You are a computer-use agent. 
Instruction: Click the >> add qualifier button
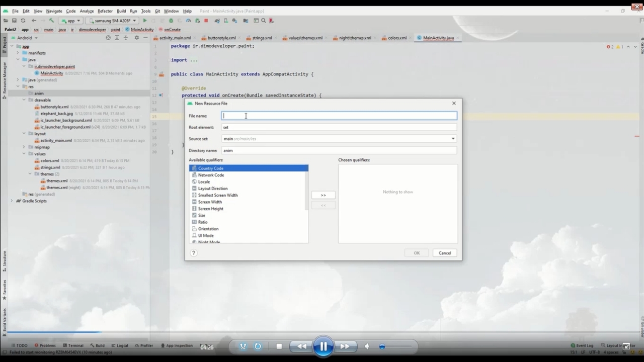[323, 195]
